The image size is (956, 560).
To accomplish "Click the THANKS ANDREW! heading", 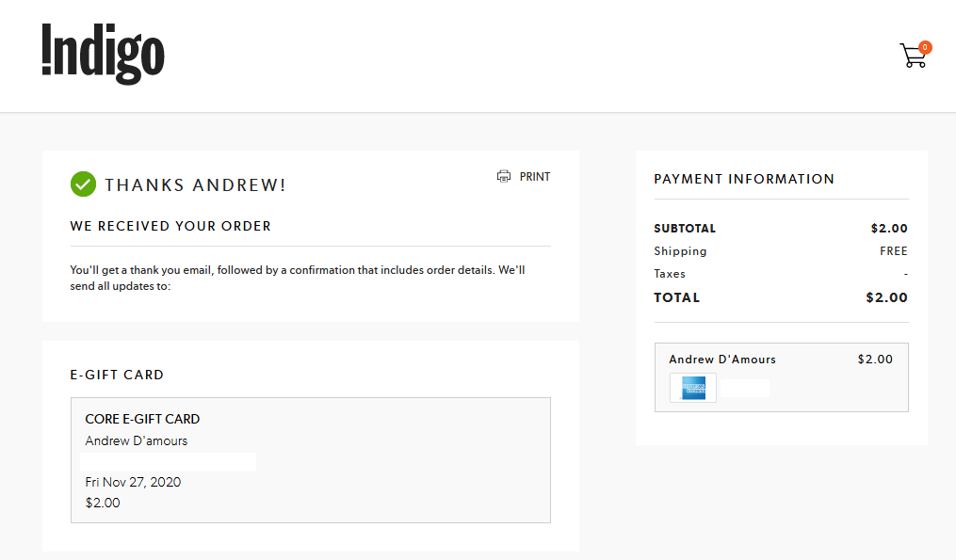I will (x=195, y=185).
